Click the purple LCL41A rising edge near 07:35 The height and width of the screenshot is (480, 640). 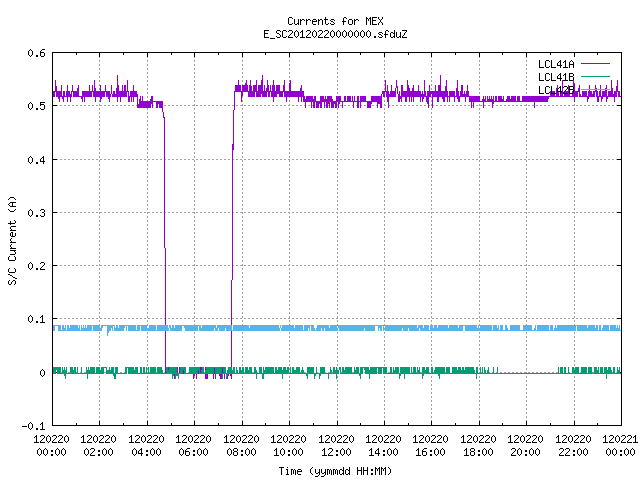[233, 233]
